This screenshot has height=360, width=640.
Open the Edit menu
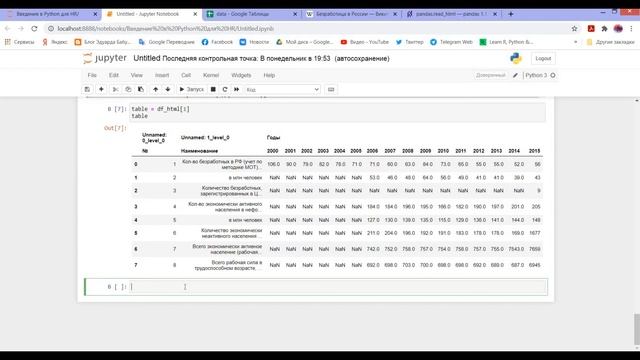click(x=113, y=75)
